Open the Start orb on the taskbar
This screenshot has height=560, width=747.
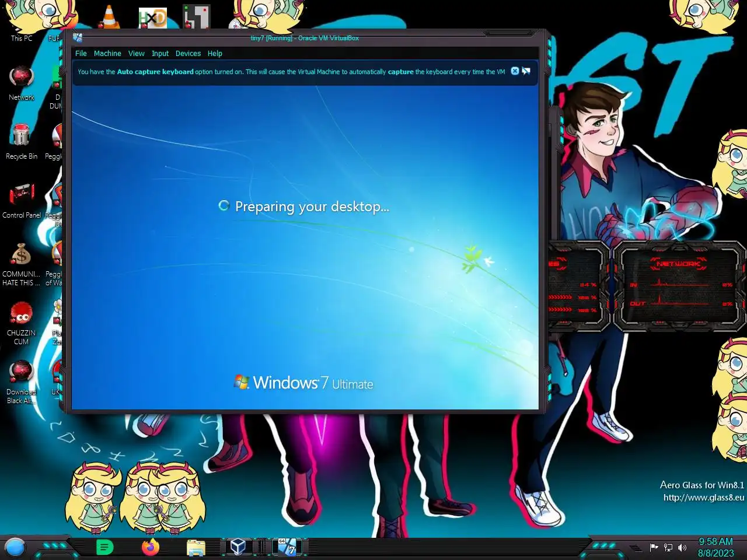tap(15, 547)
